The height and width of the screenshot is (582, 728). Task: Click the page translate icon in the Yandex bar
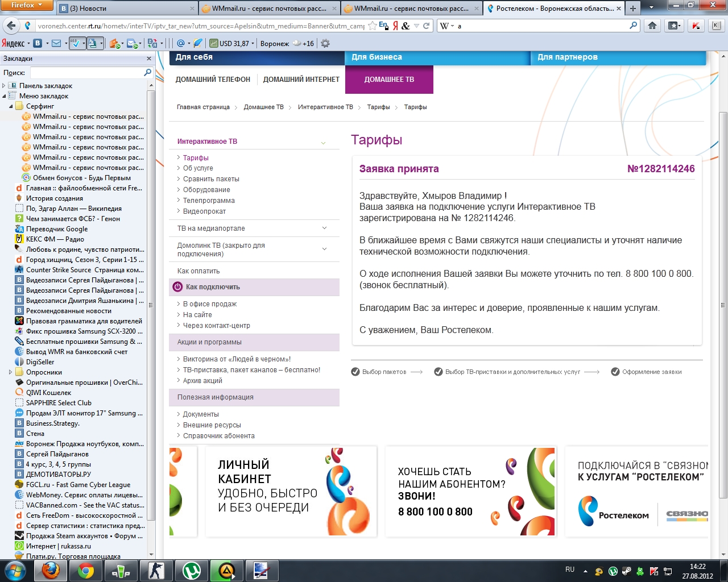92,43
